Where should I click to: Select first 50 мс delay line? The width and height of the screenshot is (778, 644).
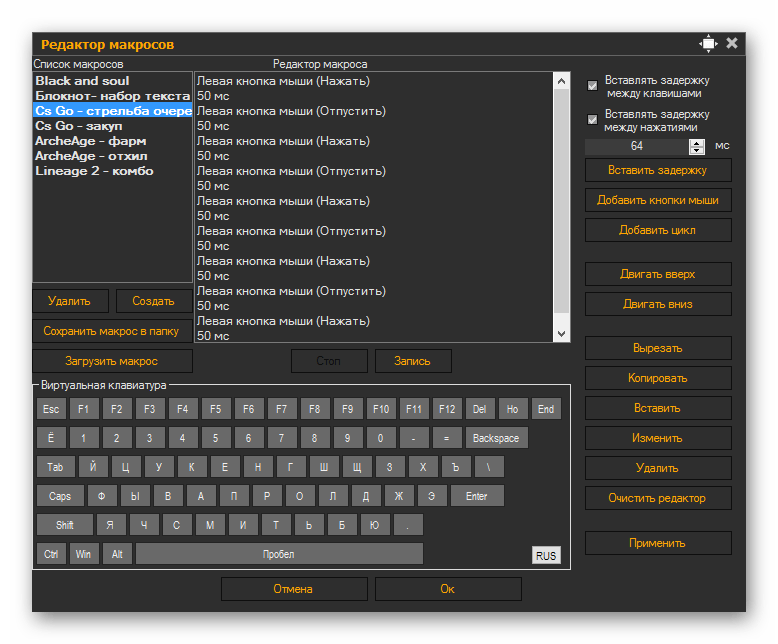(x=374, y=96)
